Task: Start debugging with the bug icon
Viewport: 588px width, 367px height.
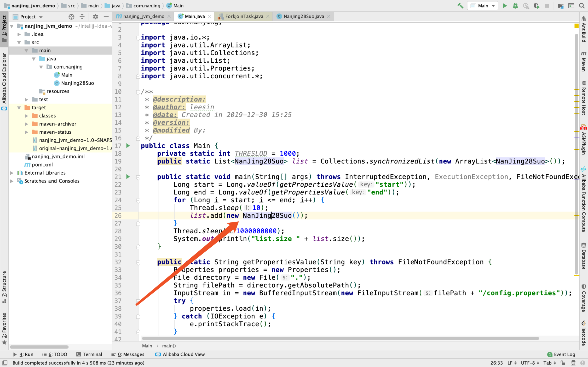Action: [x=515, y=6]
